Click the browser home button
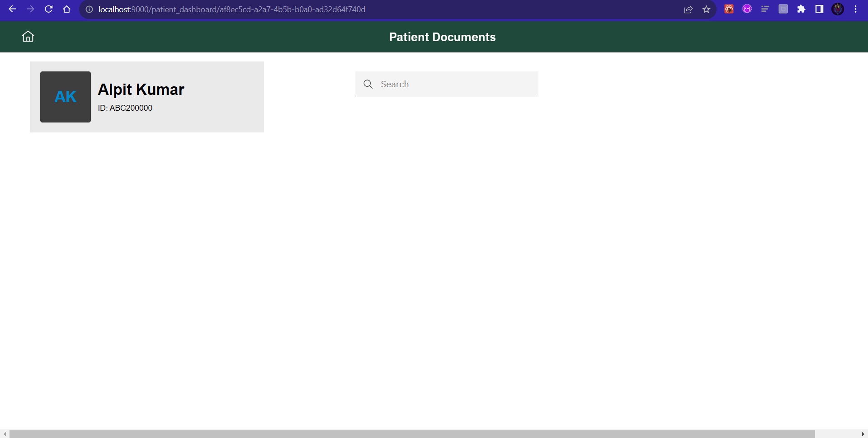The height and width of the screenshot is (438, 868). (x=66, y=9)
